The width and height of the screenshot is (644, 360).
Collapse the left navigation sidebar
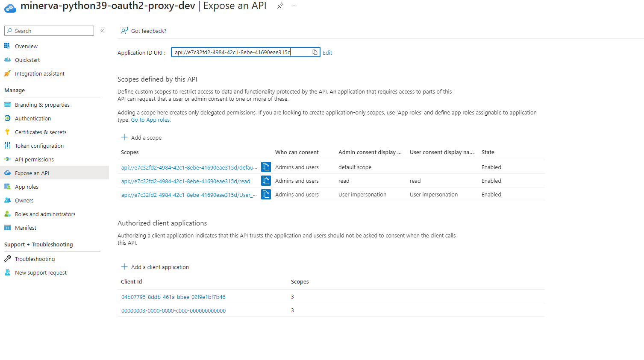click(102, 30)
